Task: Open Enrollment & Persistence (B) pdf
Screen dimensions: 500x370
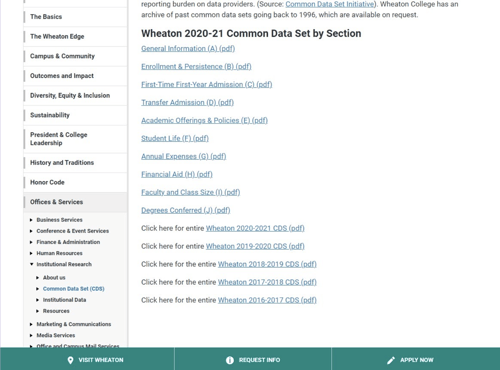Action: click(196, 67)
